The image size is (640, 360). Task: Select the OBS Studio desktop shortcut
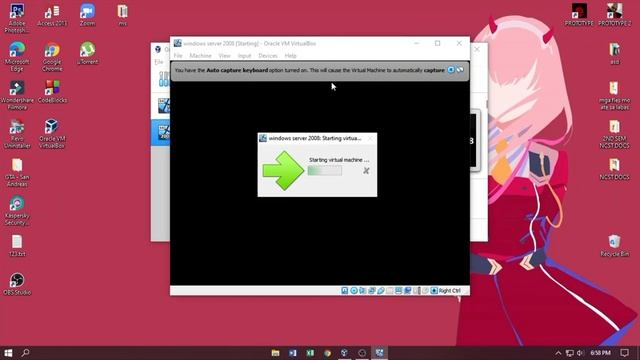(x=17, y=284)
